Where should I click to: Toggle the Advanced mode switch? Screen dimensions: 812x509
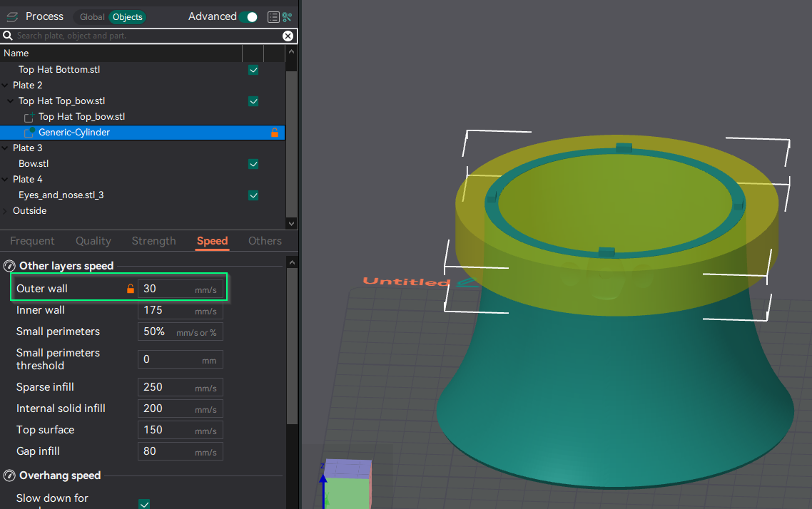coord(248,17)
